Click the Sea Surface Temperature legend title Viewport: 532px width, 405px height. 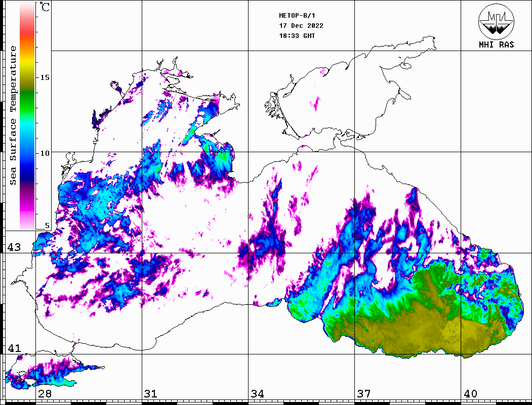tap(13, 115)
